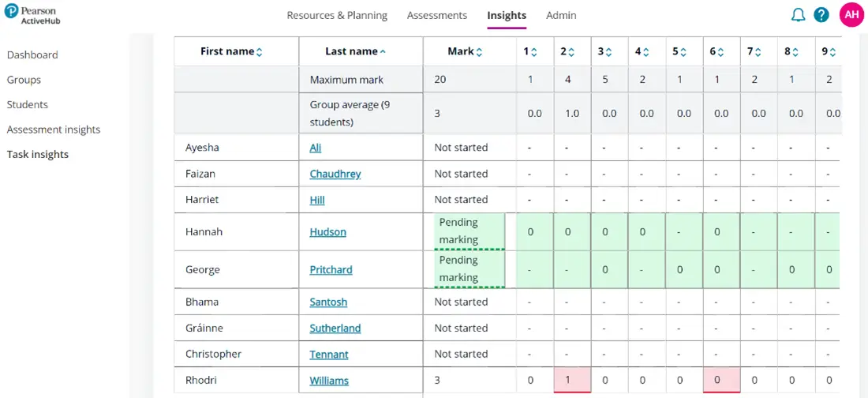The height and width of the screenshot is (398, 868).
Task: Sort by question 6 column arrows
Action: 720,52
